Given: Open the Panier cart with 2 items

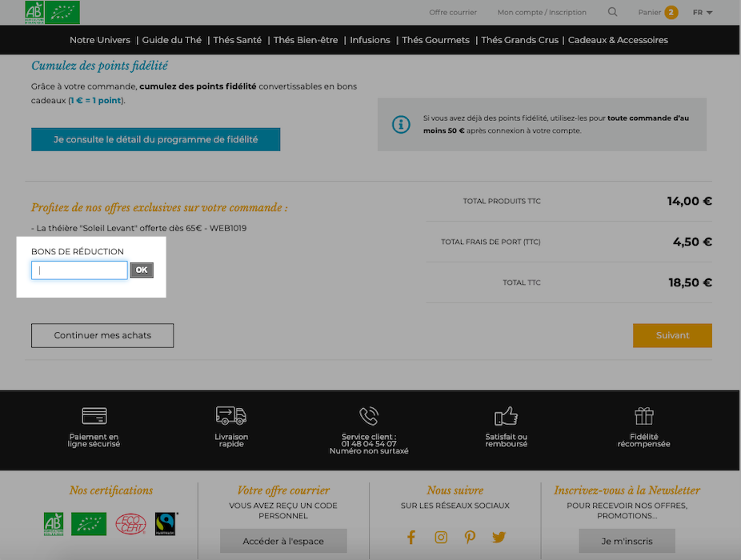Looking at the screenshot, I should coord(658,12).
